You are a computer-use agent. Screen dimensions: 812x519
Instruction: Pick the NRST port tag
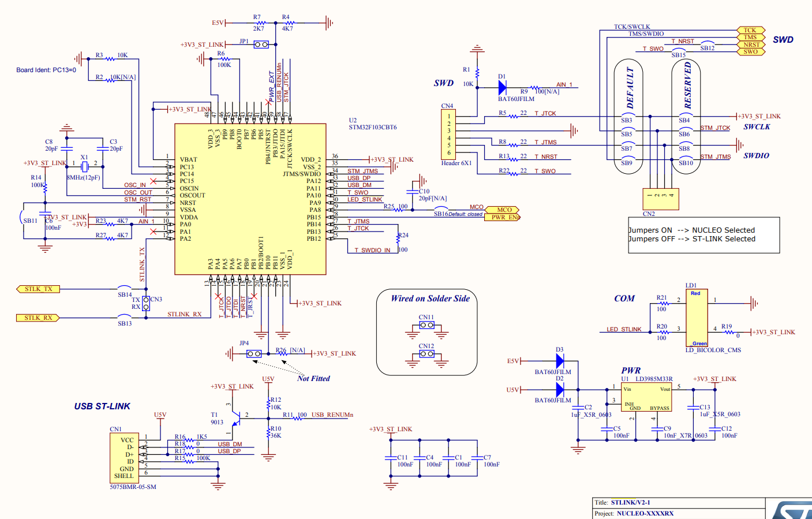[751, 44]
